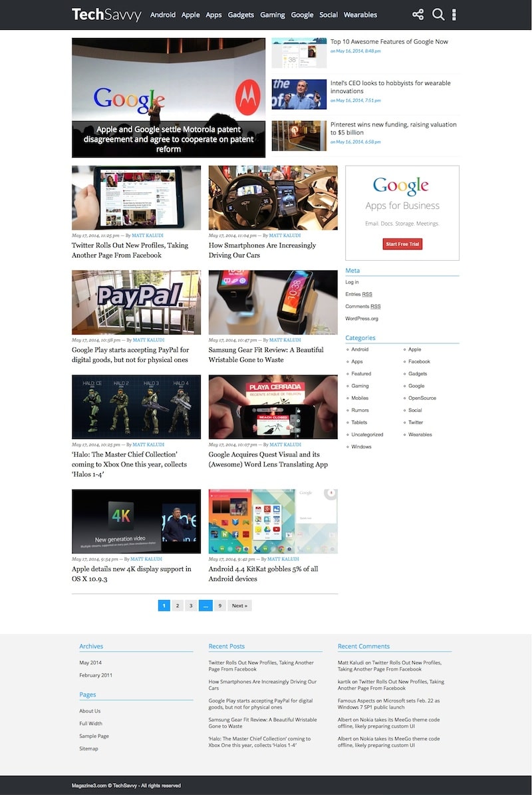Open Entries RSS link

point(358,294)
